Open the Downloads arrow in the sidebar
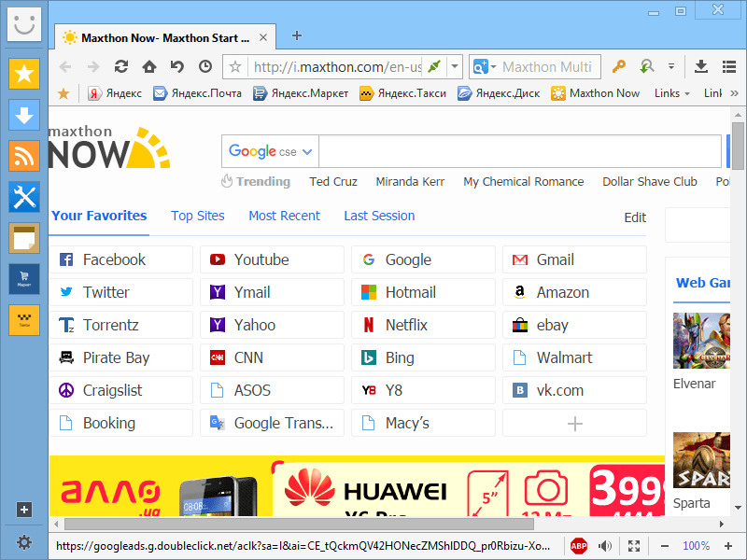 tap(24, 115)
